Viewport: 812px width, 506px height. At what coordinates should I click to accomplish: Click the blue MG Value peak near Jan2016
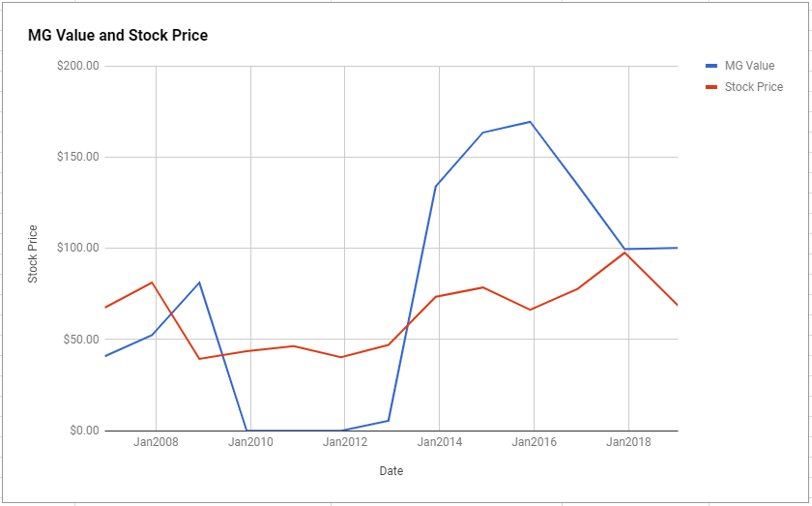click(x=530, y=122)
